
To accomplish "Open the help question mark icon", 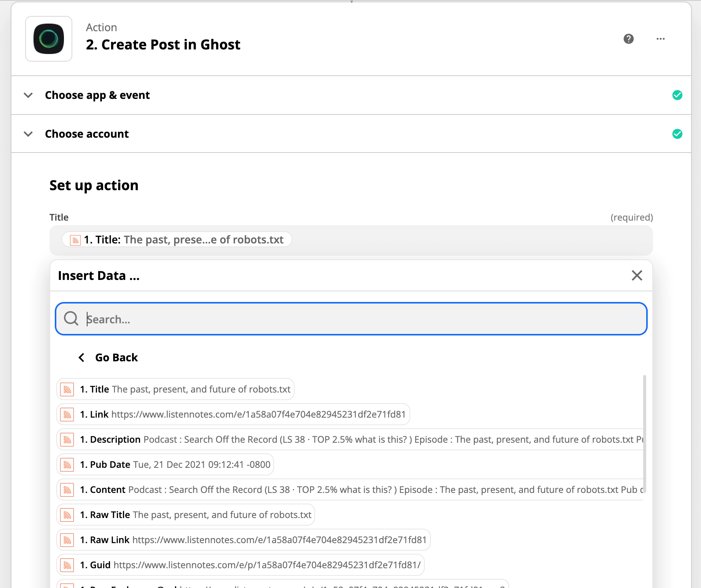I will point(628,39).
